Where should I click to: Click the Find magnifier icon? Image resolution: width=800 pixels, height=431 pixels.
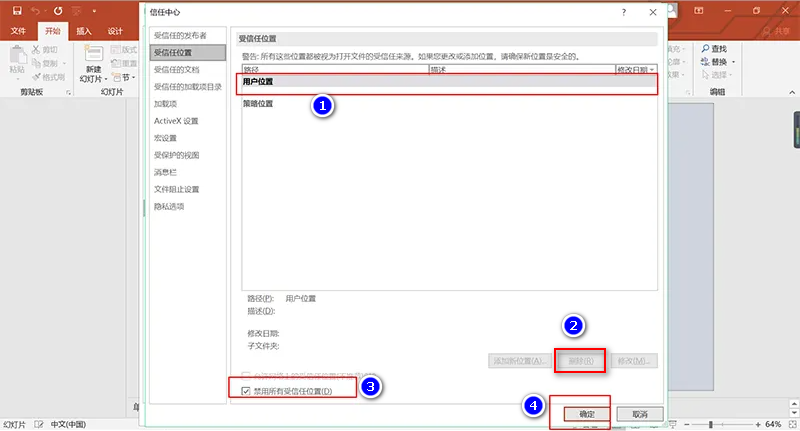tap(705, 49)
